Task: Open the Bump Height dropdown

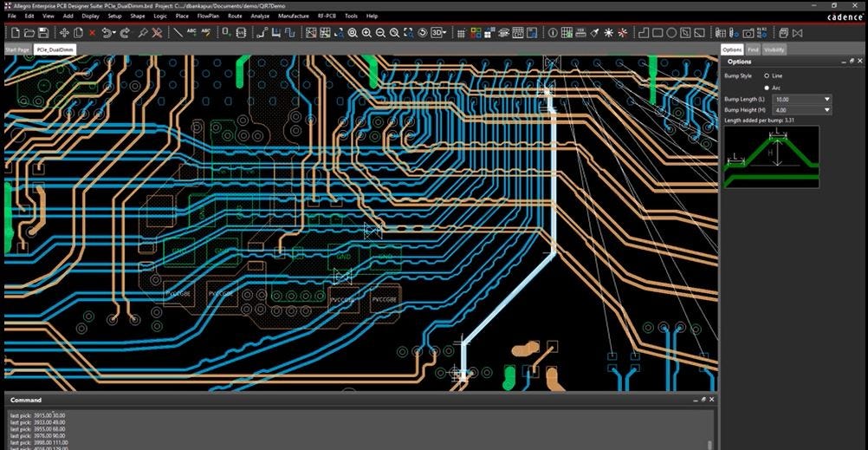Action: pos(827,110)
